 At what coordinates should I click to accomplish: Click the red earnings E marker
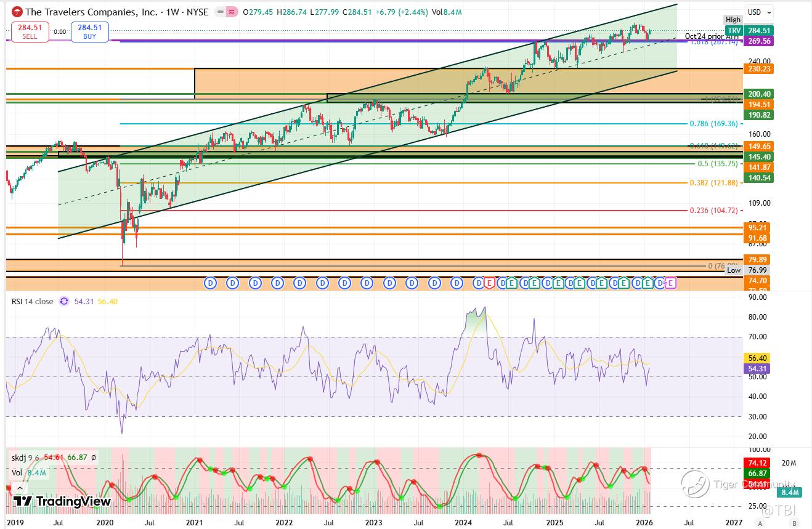490,283
